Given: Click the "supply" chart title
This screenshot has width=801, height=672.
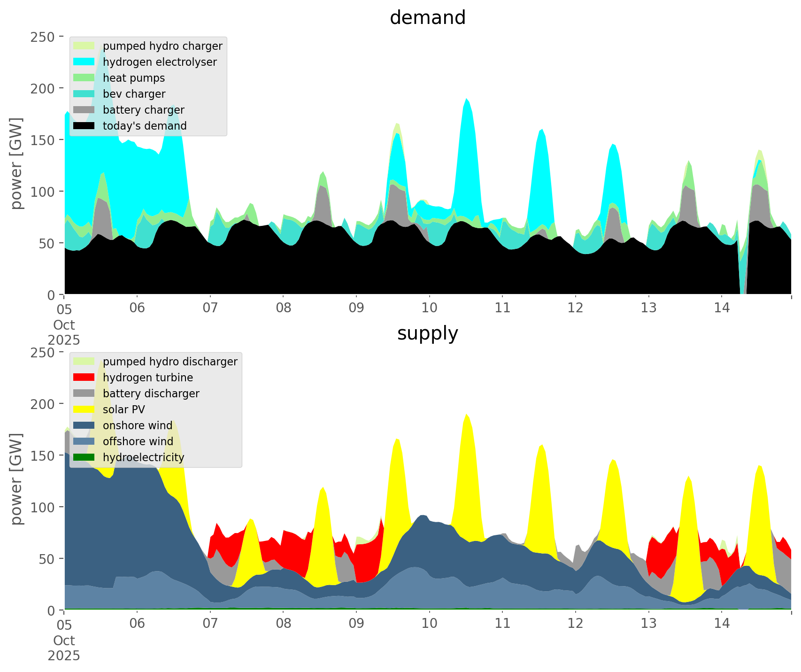Looking at the screenshot, I should pyautogui.click(x=427, y=333).
